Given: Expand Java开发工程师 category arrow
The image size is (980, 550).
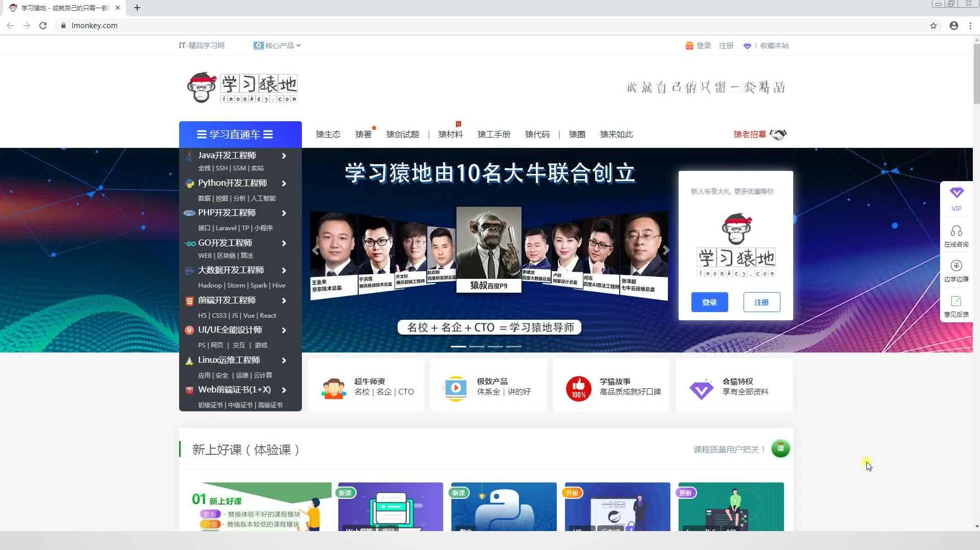Looking at the screenshot, I should pos(284,156).
